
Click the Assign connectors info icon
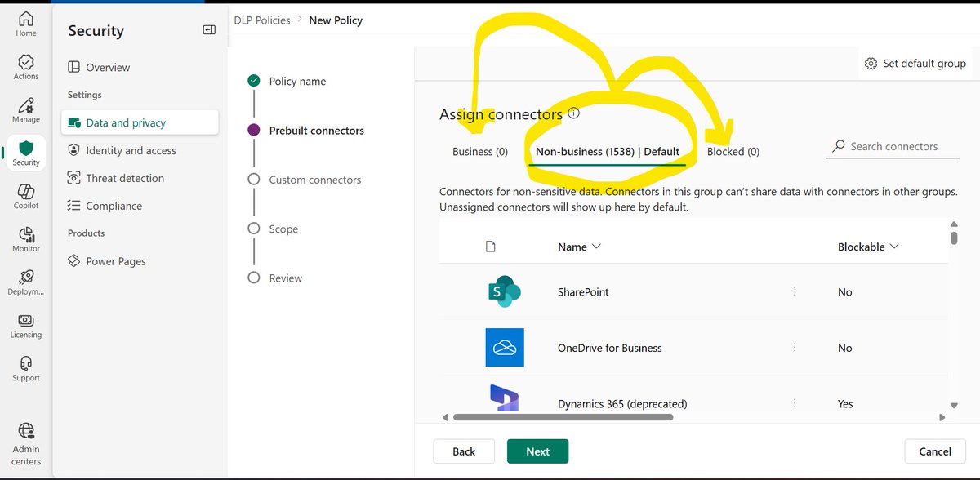[573, 113]
